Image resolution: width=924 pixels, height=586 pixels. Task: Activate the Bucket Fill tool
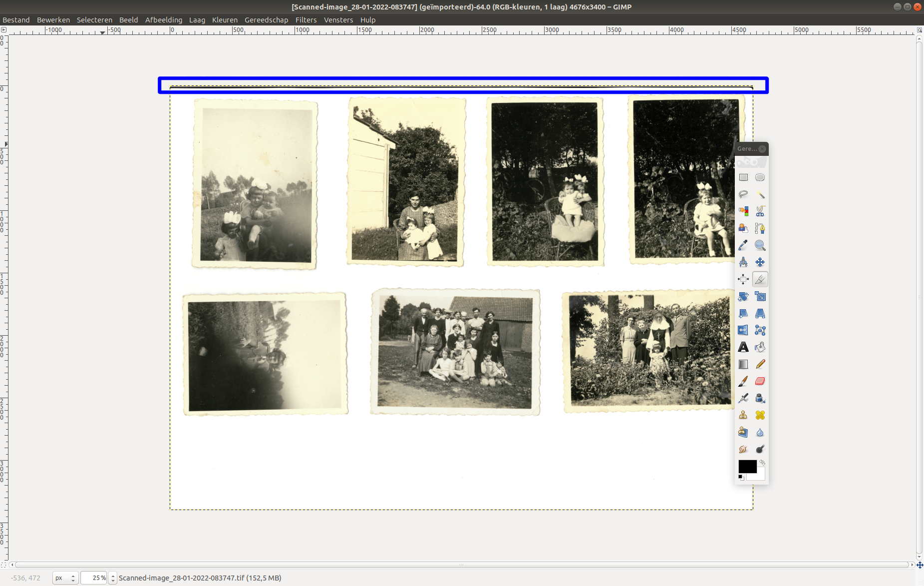(760, 347)
